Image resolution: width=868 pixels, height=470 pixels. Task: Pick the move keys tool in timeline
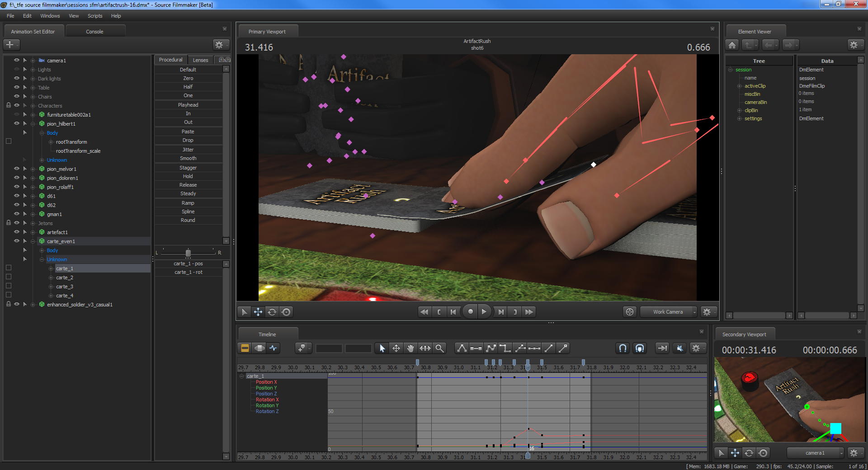click(x=396, y=348)
